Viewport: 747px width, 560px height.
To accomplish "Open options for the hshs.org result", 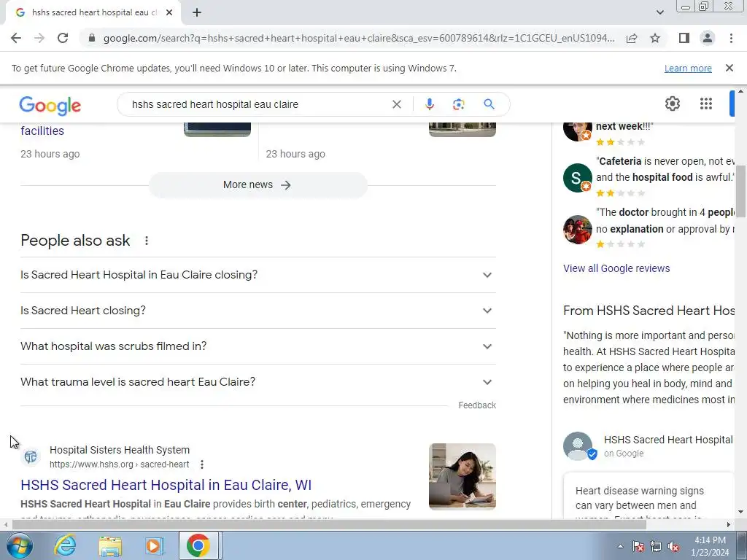I will tap(202, 464).
